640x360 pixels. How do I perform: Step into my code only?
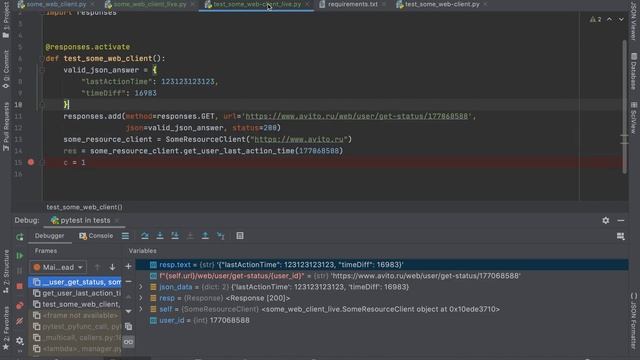175,236
